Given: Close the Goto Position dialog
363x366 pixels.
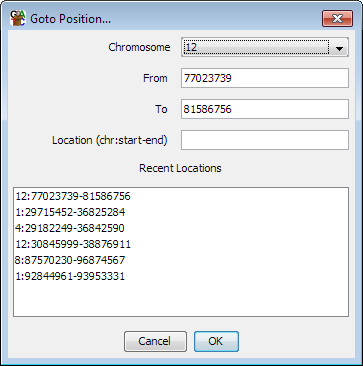Looking at the screenshot, I should (337, 18).
